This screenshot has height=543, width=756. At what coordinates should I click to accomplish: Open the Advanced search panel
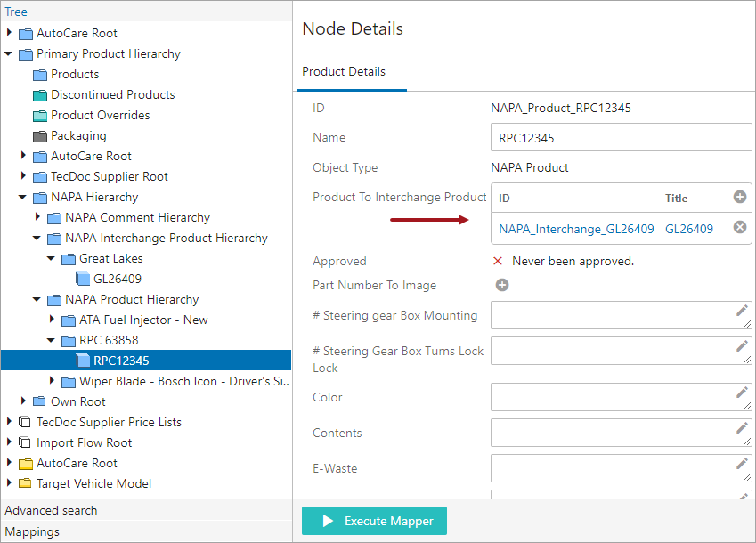pos(147,510)
